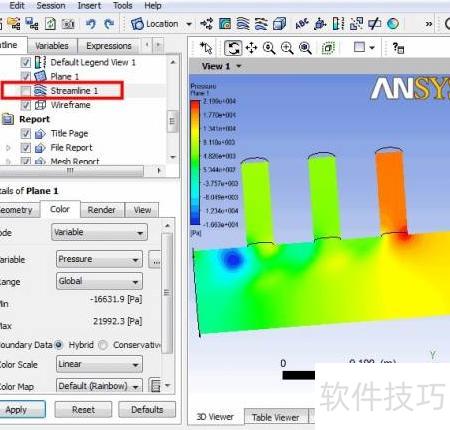Click the Undo arrow icon
This screenshot has height=430, width=450.
91,24
